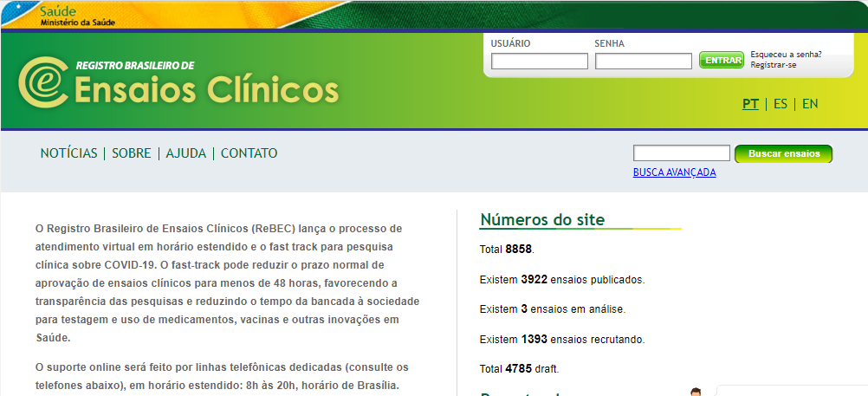This screenshot has width=868, height=396.
Task: Select the '3922 ensaios publicados' line
Action: click(562, 280)
